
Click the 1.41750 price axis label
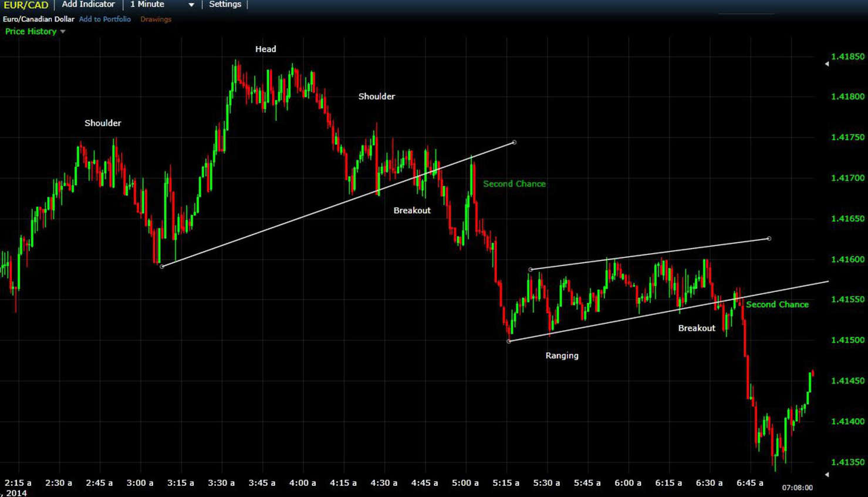(x=847, y=137)
